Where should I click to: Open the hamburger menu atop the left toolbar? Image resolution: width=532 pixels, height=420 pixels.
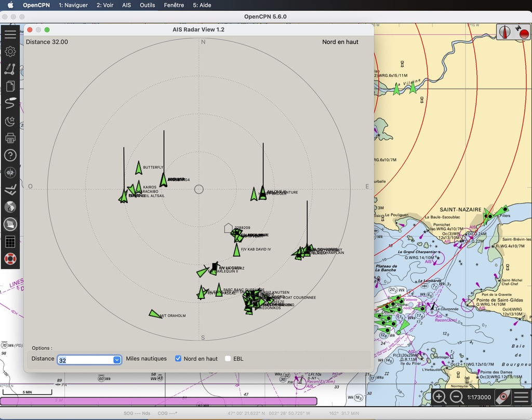point(10,34)
